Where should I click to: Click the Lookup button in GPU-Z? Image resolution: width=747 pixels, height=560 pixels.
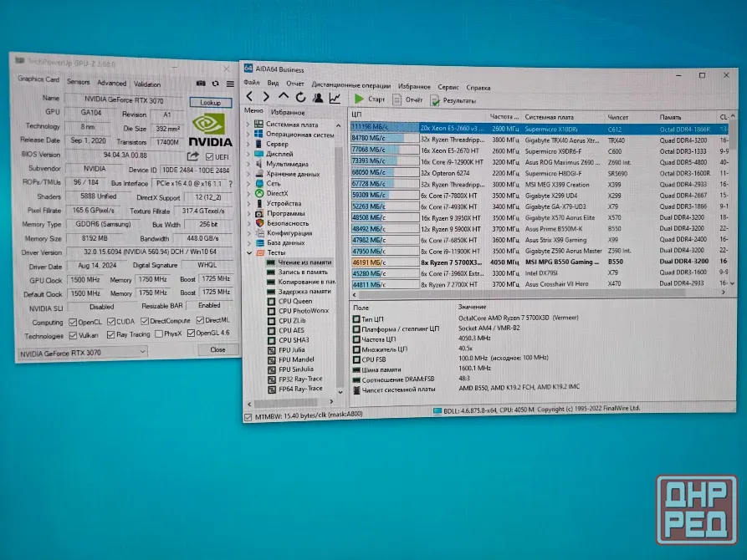[211, 102]
